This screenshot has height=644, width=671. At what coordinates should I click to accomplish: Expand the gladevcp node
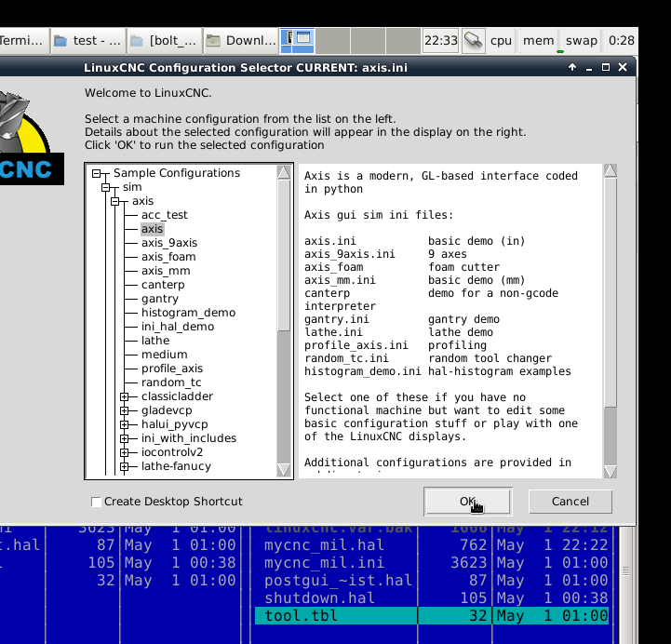tap(125, 410)
